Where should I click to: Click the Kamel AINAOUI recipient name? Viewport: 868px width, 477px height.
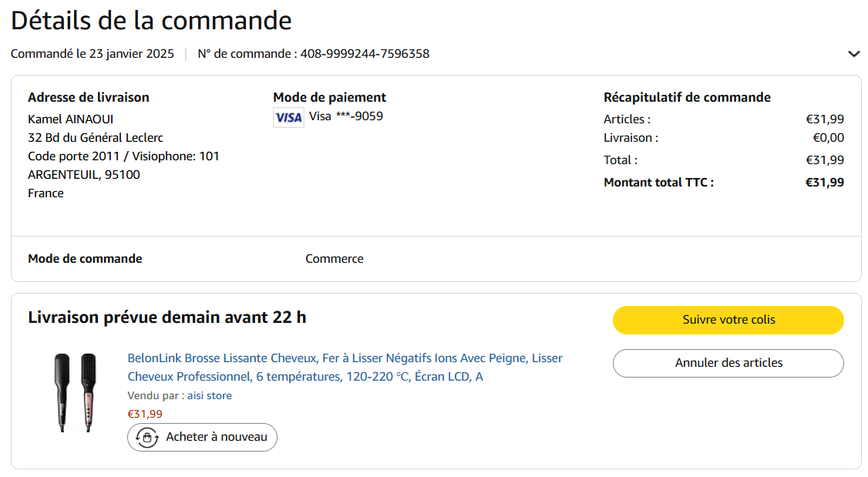[x=70, y=119]
